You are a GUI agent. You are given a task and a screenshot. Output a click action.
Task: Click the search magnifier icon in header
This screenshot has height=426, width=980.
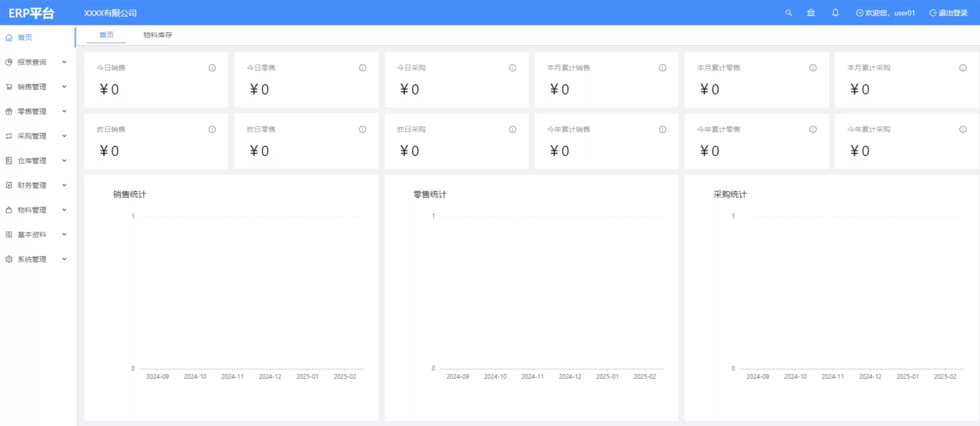pos(788,13)
